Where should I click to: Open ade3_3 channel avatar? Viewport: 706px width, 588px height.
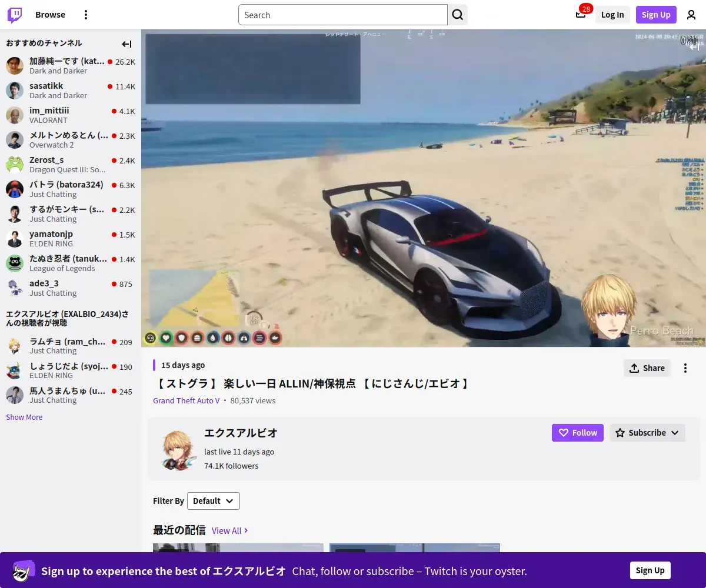15,288
